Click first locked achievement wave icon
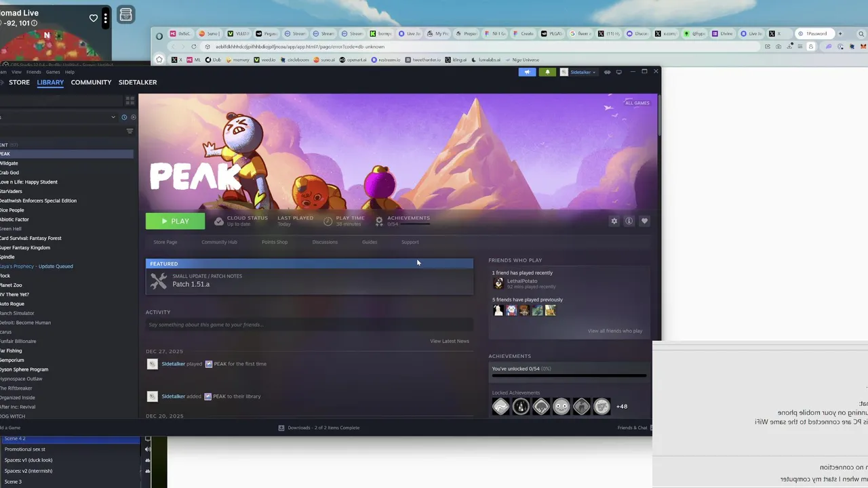868x488 pixels. tap(500, 406)
